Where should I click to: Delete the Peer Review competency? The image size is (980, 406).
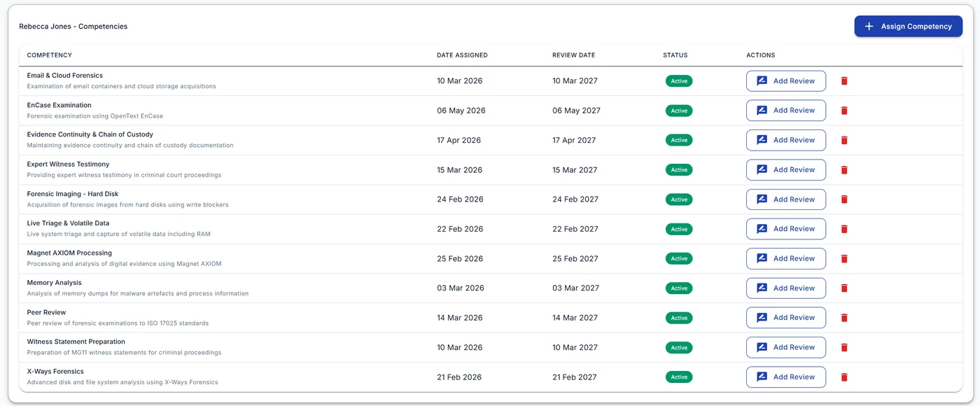coord(843,318)
